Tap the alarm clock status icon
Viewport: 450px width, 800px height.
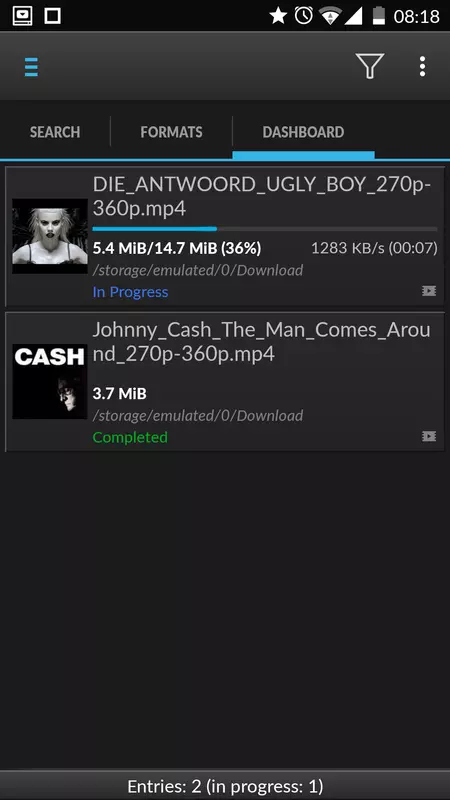[x=304, y=16]
